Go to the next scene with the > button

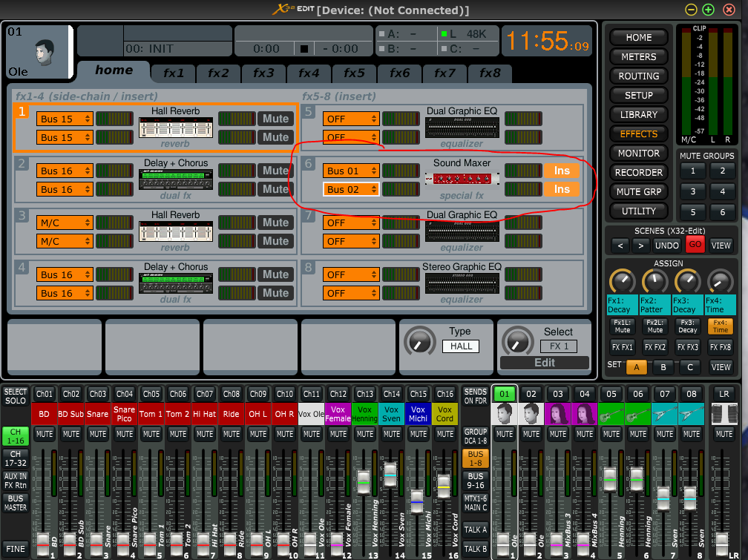tap(640, 246)
